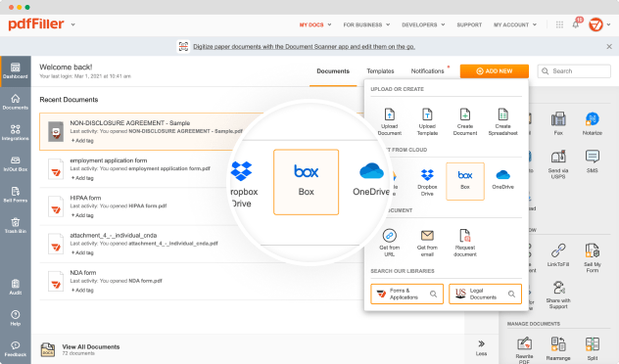Switch to the Templates tab
Viewport: 619px width, 364px height.
pos(380,71)
